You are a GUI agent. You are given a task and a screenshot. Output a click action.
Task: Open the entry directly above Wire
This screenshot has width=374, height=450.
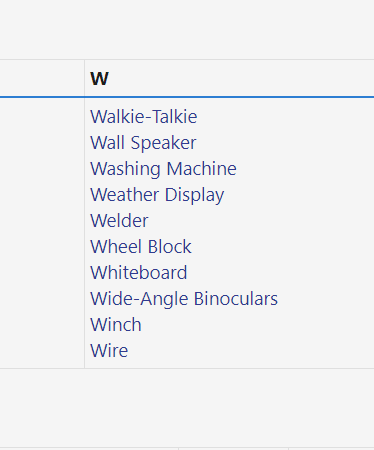coord(116,325)
